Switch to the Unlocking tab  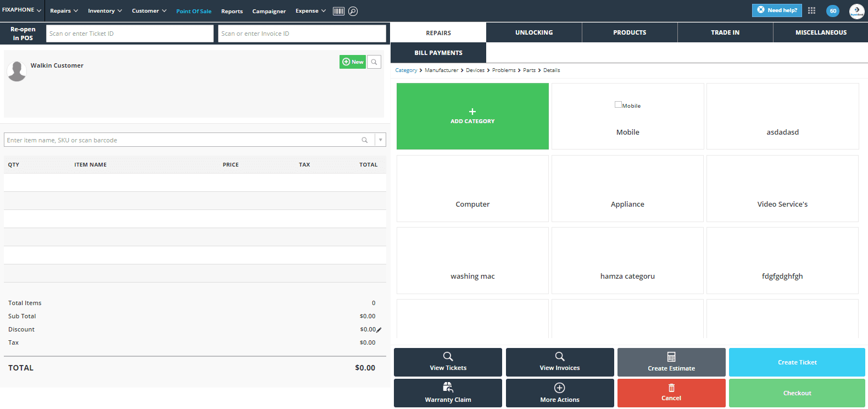533,32
